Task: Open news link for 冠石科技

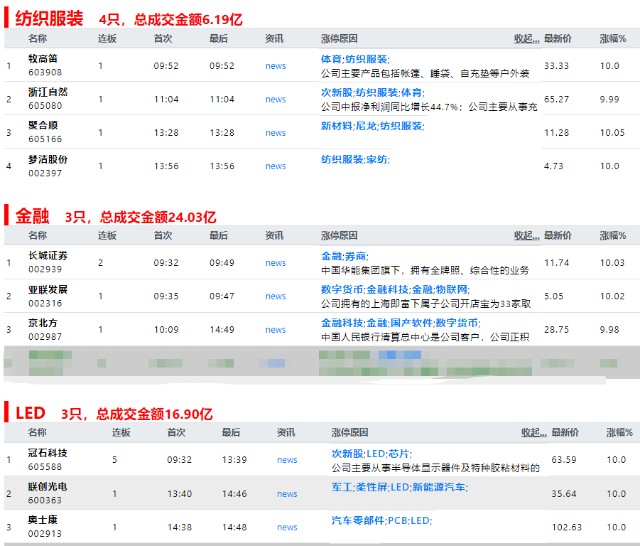Action: (x=287, y=460)
